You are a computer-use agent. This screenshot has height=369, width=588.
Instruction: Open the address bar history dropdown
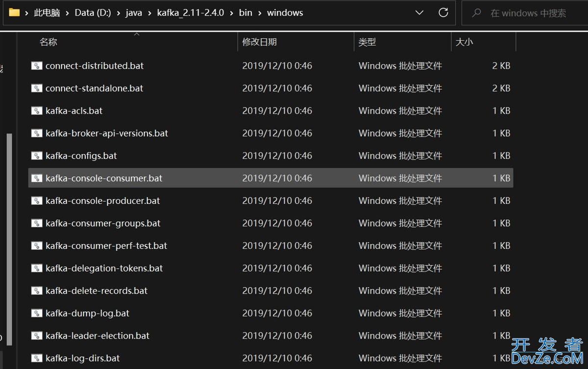pos(419,13)
